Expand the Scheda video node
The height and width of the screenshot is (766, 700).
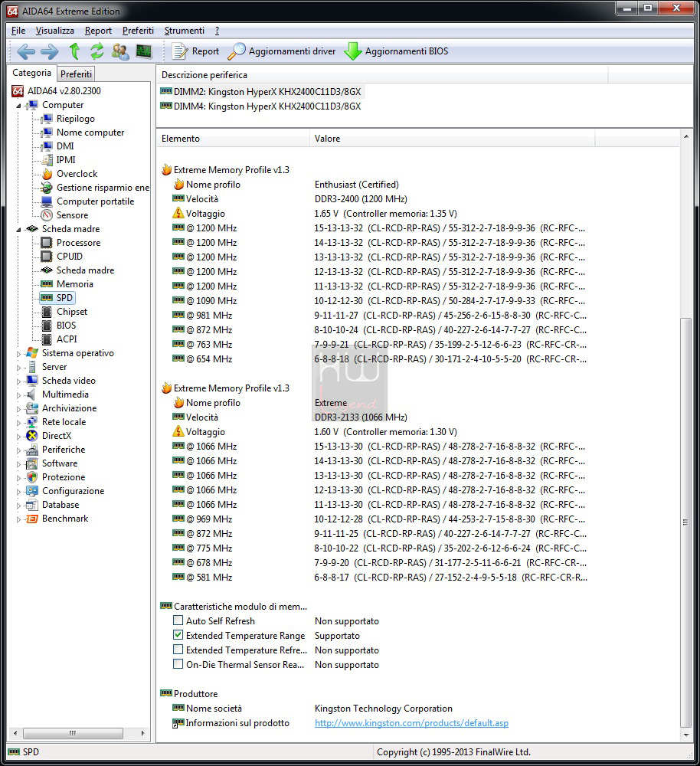coord(18,381)
